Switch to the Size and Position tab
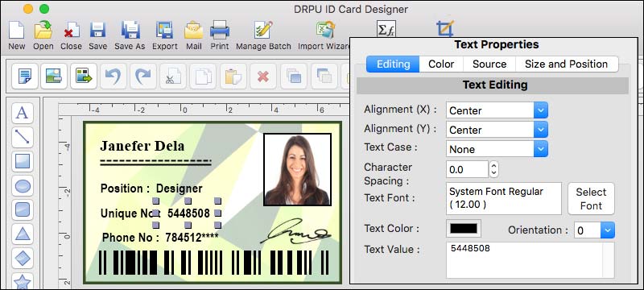 coord(566,64)
